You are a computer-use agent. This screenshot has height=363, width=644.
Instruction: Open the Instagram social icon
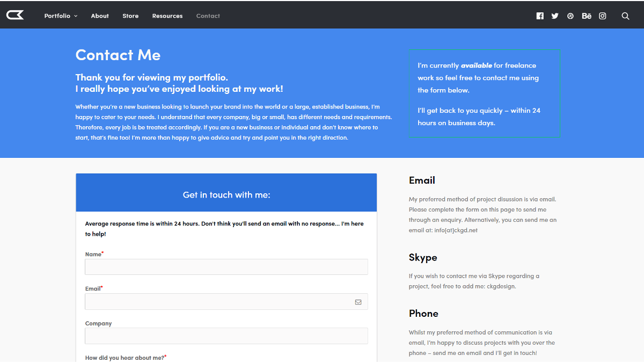click(x=603, y=16)
